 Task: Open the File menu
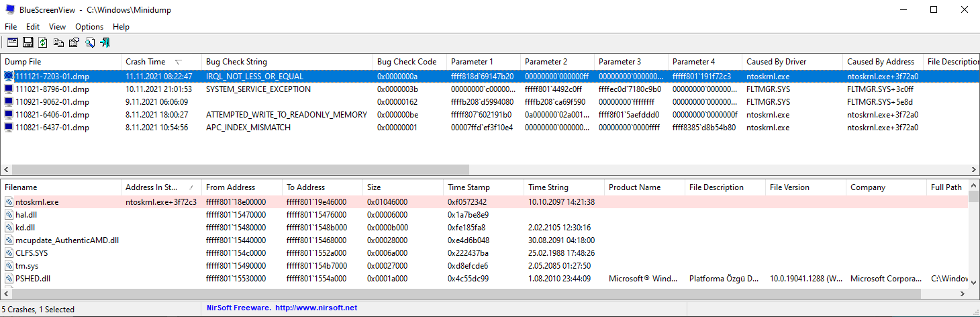click(x=11, y=27)
